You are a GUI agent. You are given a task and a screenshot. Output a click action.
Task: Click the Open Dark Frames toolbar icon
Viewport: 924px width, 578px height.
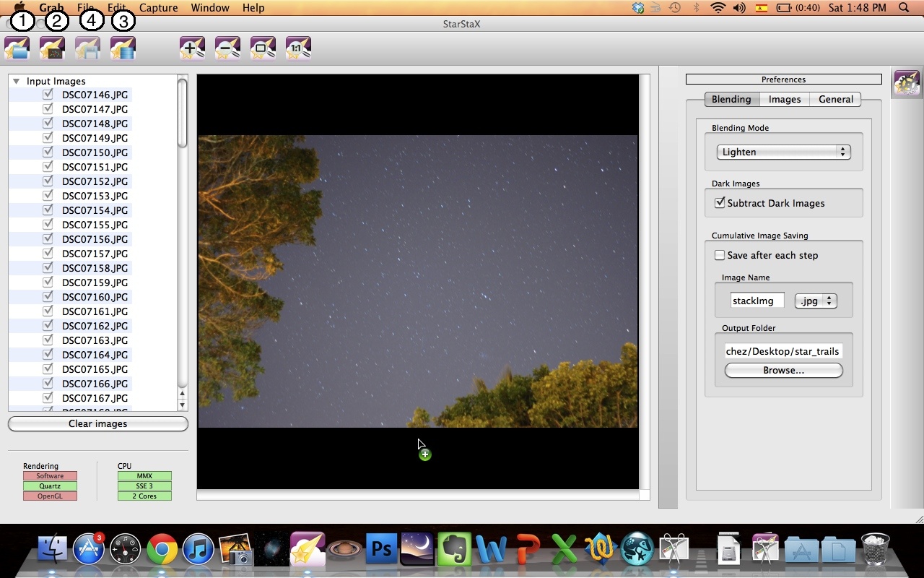pos(52,49)
